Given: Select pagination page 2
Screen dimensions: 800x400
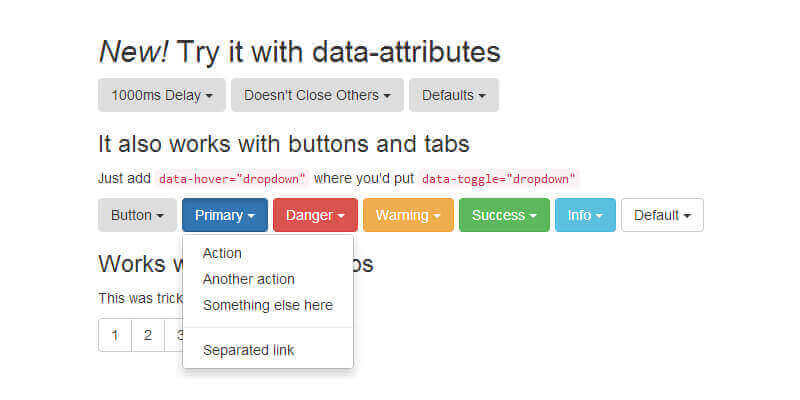Looking at the screenshot, I should coord(147,335).
